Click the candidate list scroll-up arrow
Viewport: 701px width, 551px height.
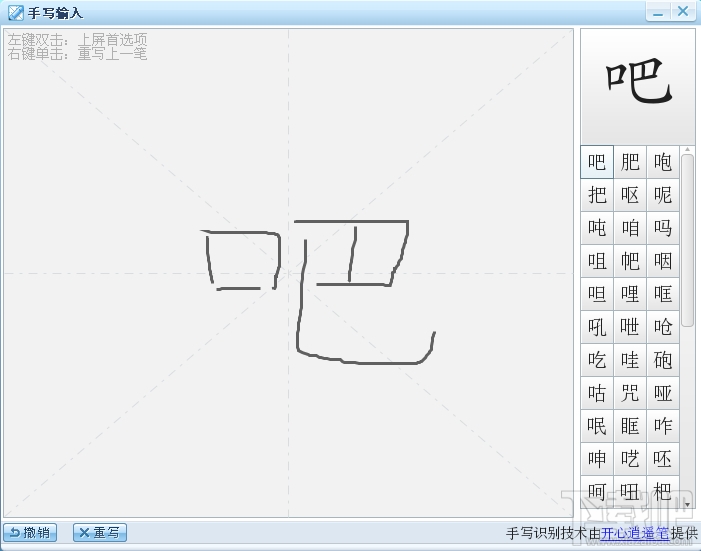tap(688, 149)
